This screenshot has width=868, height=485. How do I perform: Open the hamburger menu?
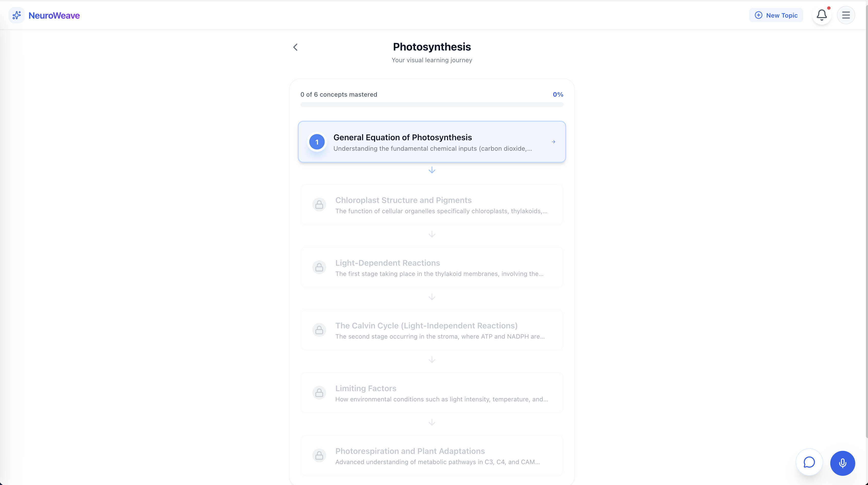tap(846, 15)
